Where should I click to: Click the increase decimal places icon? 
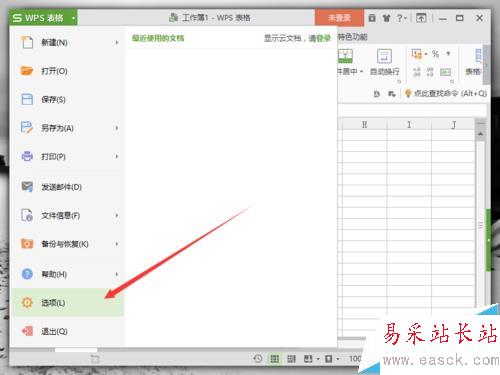pyautogui.click(x=417, y=72)
